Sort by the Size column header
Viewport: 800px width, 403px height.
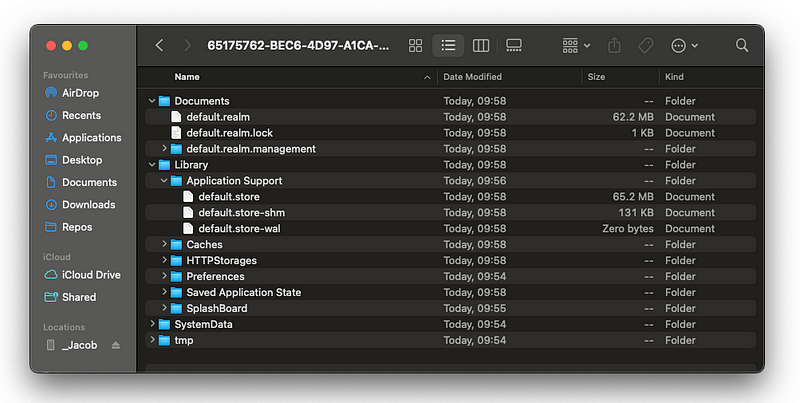pos(597,77)
